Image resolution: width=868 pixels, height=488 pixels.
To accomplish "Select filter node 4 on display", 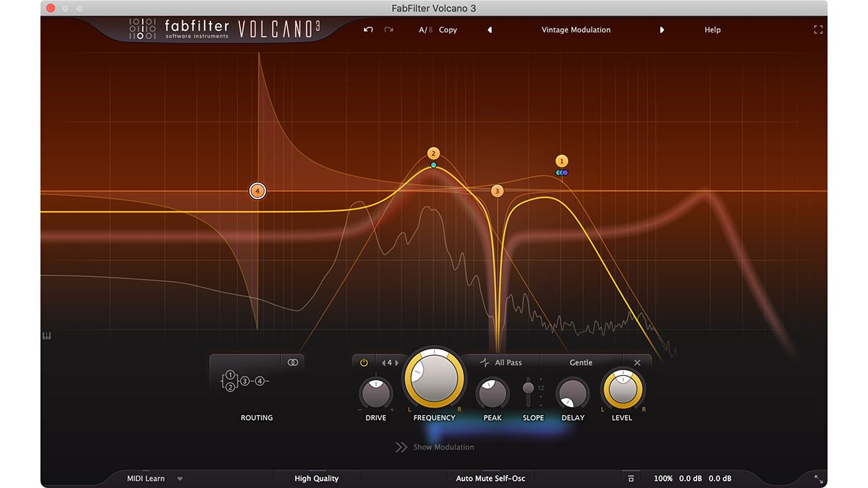I will [258, 191].
